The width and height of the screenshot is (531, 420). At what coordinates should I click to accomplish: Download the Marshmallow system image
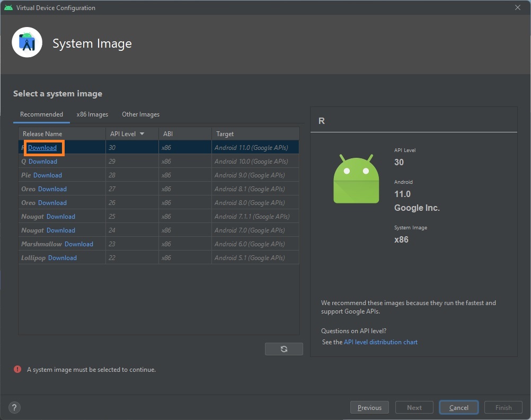(78, 244)
